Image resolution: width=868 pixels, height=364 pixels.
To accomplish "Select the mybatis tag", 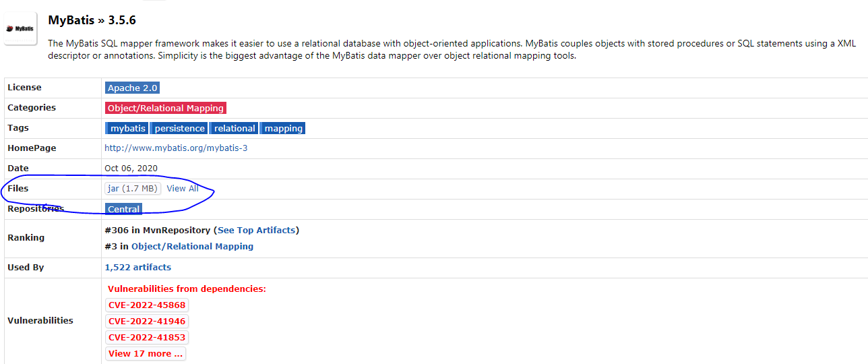I will tap(127, 128).
